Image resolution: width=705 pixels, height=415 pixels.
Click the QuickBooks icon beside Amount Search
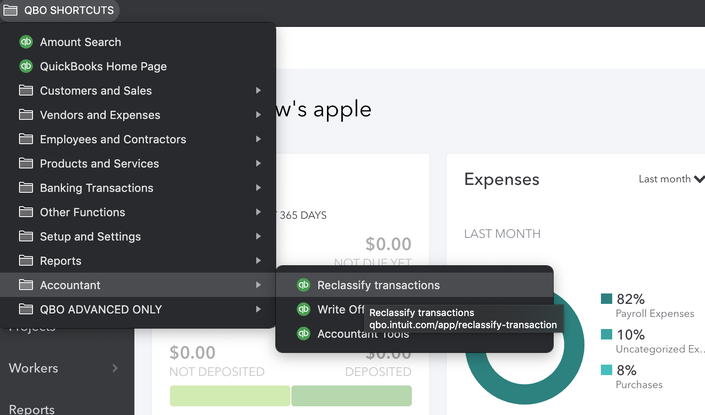pyautogui.click(x=26, y=42)
